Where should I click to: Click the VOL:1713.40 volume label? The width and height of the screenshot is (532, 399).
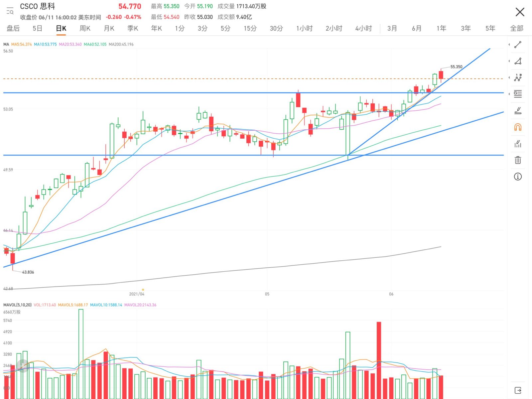pos(45,305)
